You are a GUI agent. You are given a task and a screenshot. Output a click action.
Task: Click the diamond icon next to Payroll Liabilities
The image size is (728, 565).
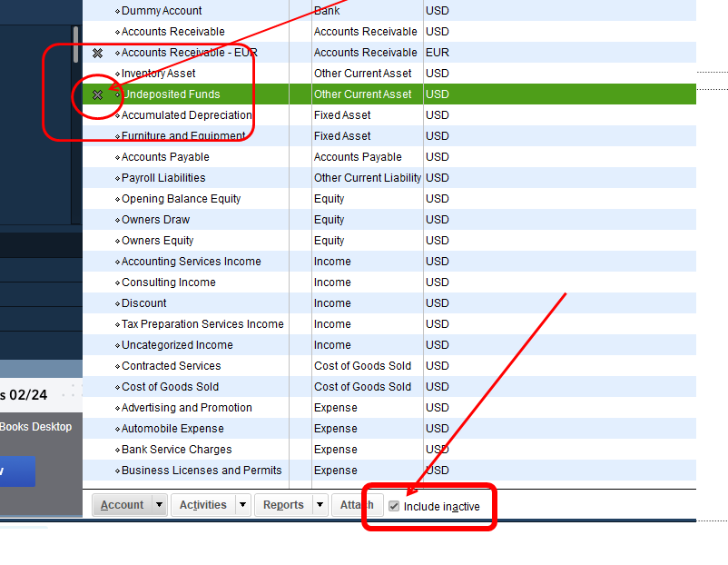115,177
